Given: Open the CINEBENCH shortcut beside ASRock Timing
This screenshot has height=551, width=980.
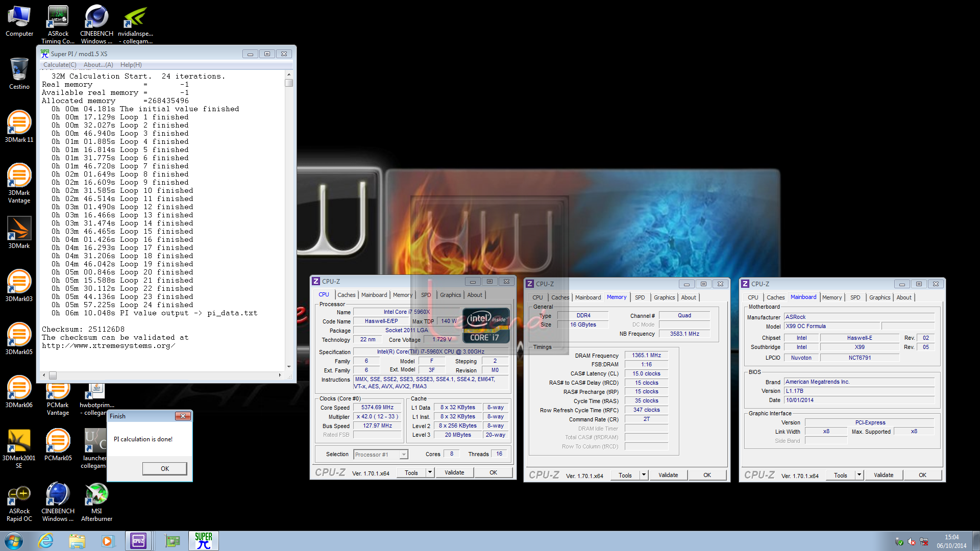Looking at the screenshot, I should (x=96, y=24).
